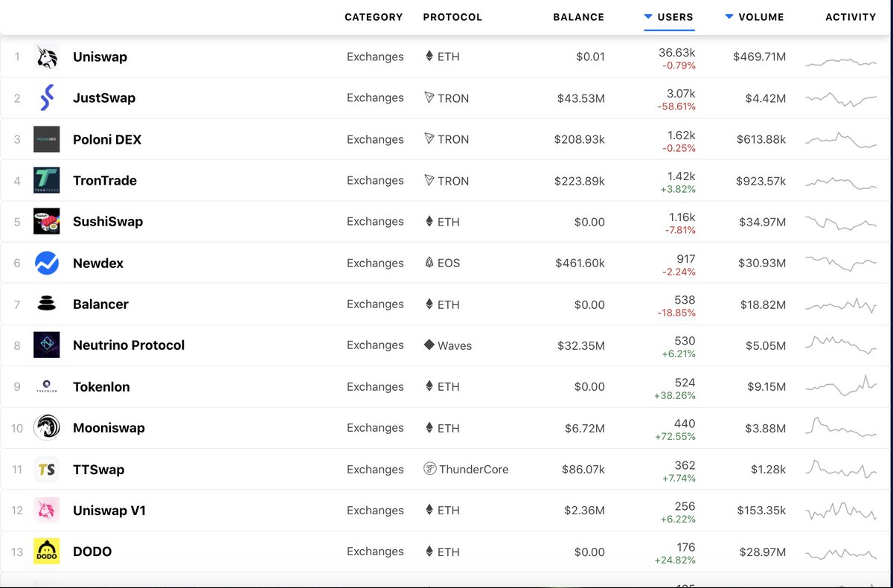Click the TronTrade green T logo
The image size is (893, 588).
[47, 180]
